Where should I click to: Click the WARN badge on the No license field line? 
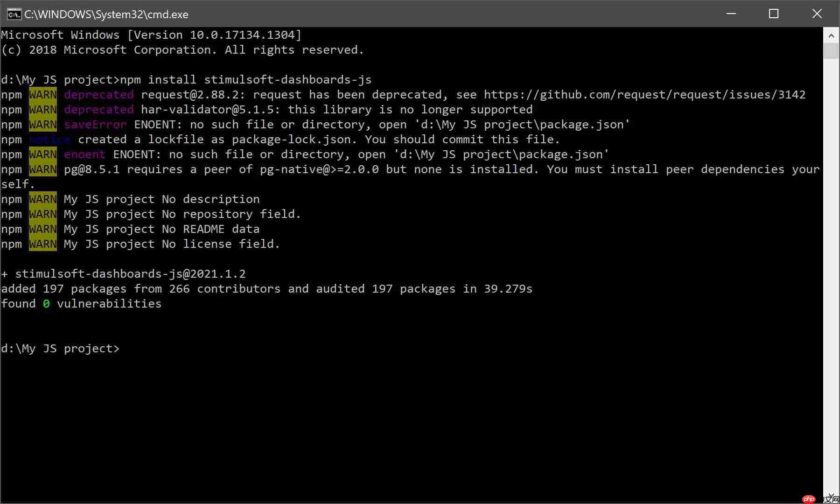pyautogui.click(x=43, y=244)
